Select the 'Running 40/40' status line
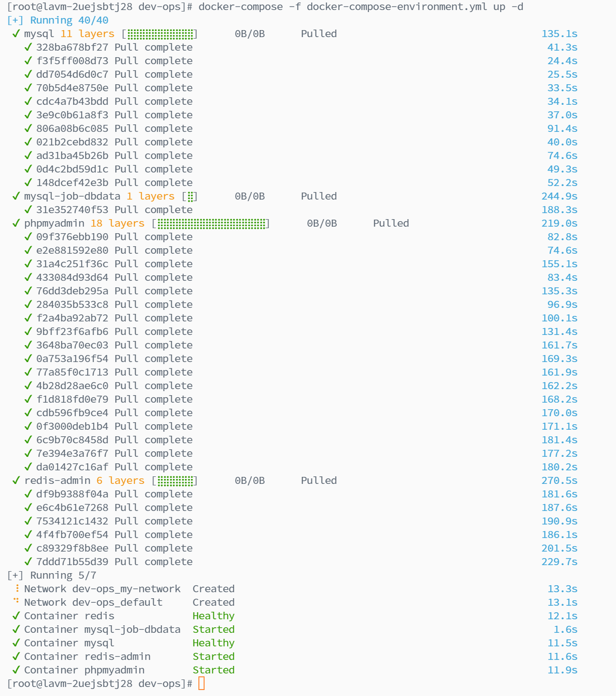Screen dimensions: 616x696 [58, 21]
